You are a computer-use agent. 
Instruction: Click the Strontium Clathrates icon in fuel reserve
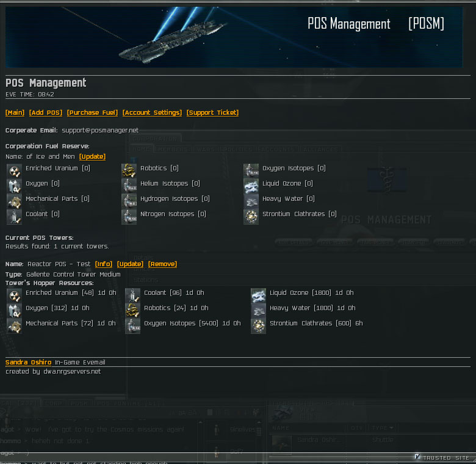pos(251,217)
